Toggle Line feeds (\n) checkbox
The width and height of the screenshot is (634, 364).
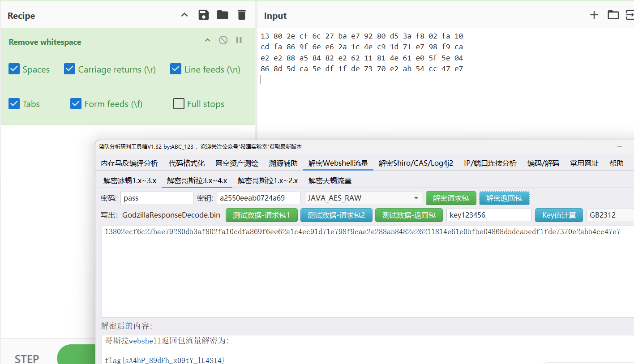(x=176, y=69)
